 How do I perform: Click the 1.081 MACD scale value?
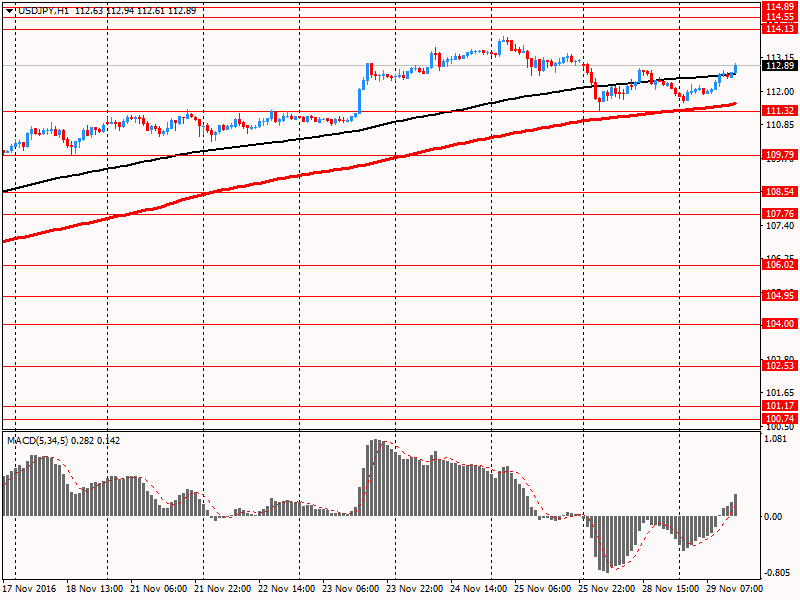click(x=777, y=439)
